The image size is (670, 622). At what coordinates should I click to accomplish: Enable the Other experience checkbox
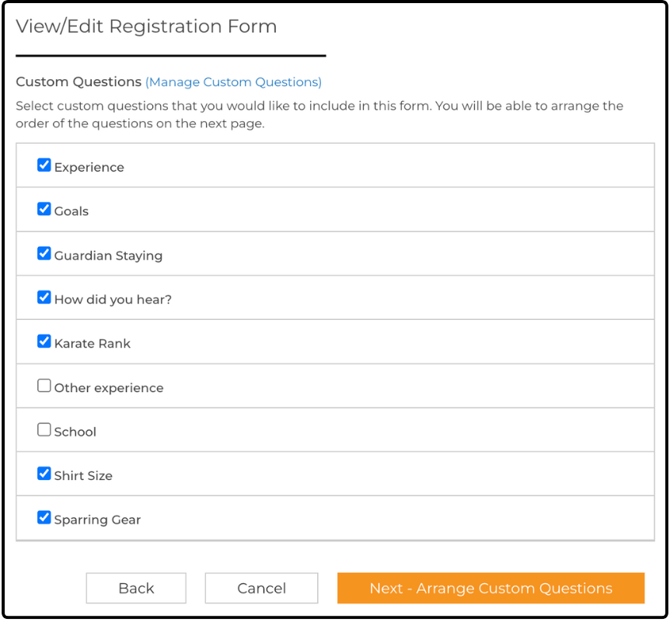pos(44,385)
